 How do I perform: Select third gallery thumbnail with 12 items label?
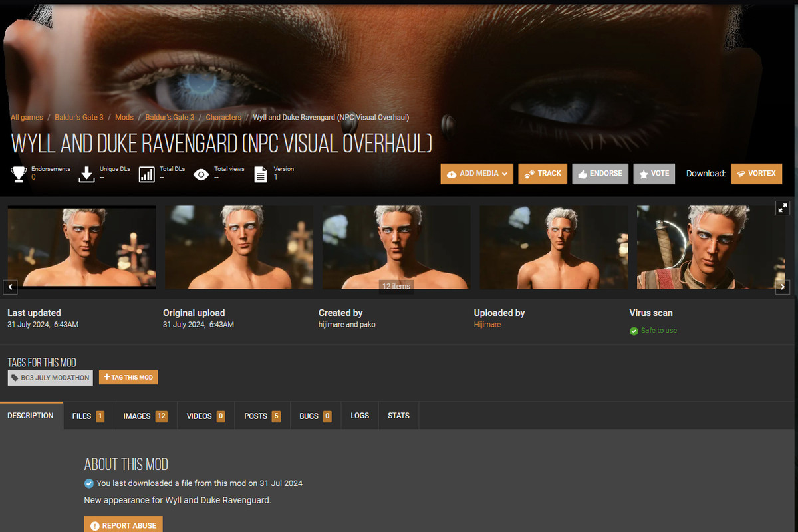click(396, 247)
